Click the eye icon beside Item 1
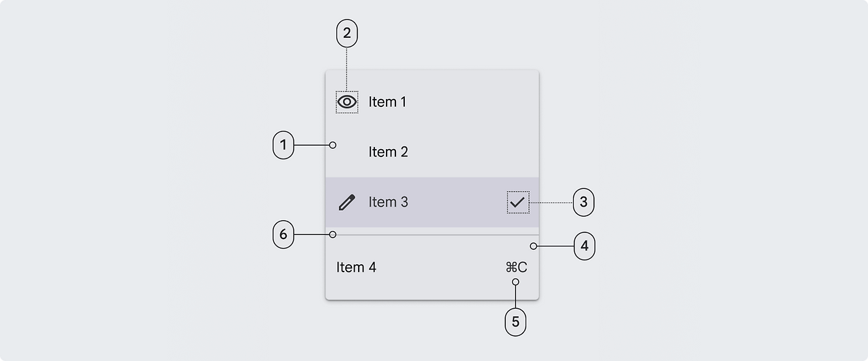The height and width of the screenshot is (361, 868). click(347, 102)
